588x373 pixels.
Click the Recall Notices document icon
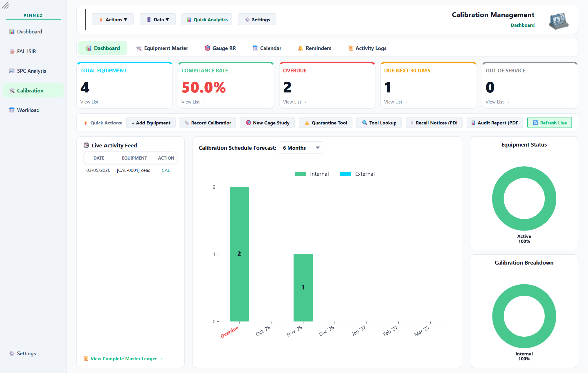click(x=412, y=123)
